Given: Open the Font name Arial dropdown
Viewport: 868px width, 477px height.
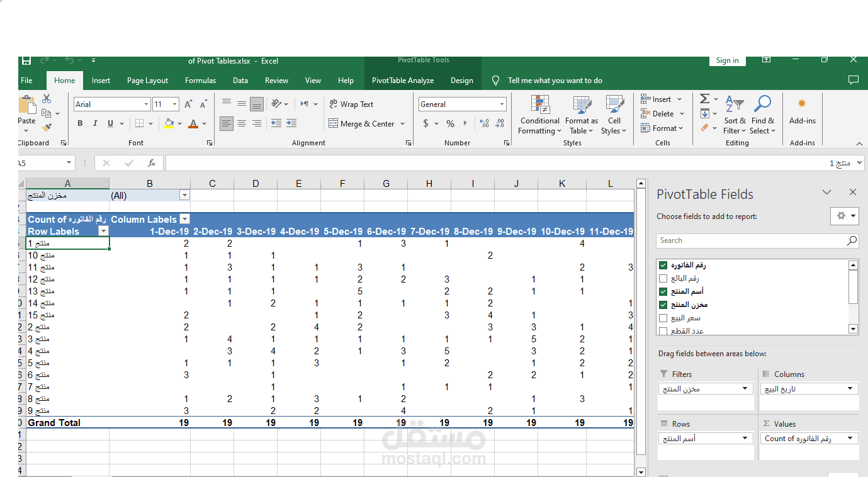Looking at the screenshot, I should click(146, 104).
